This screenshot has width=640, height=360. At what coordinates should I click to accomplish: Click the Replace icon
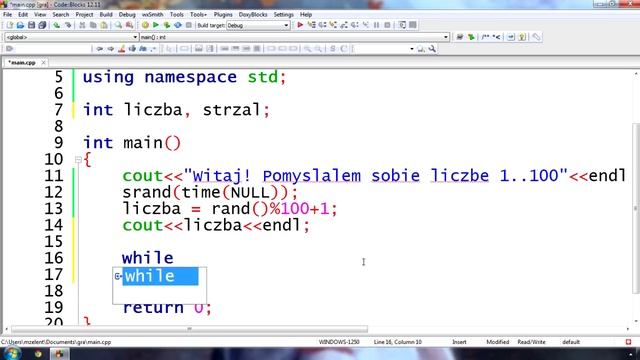click(x=129, y=25)
